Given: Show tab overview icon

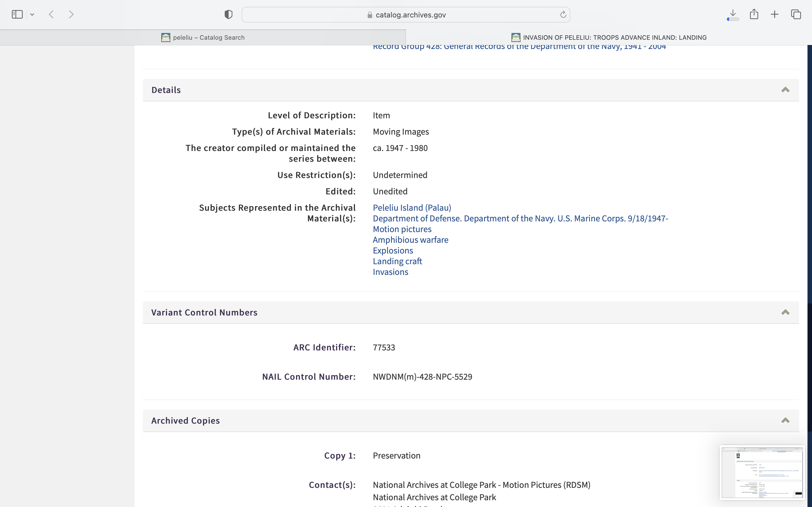Looking at the screenshot, I should [x=796, y=14].
